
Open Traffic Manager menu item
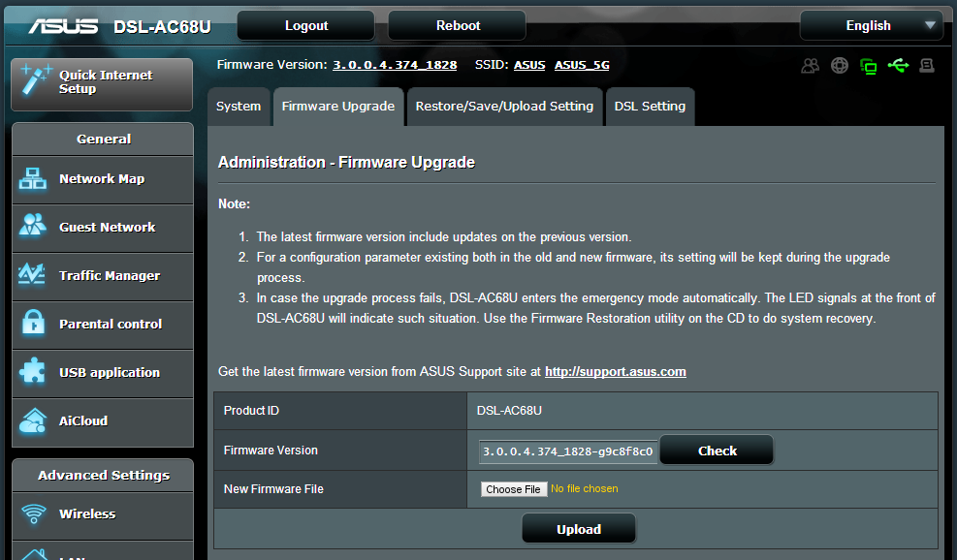click(103, 276)
